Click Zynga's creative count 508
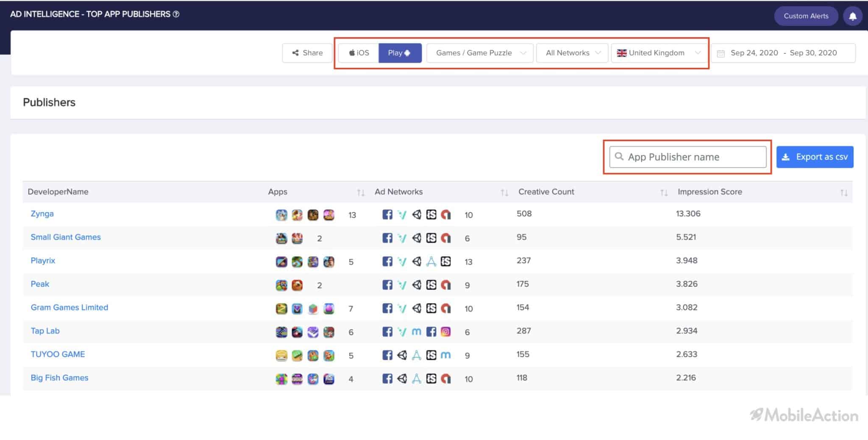The width and height of the screenshot is (868, 440). [x=524, y=213]
